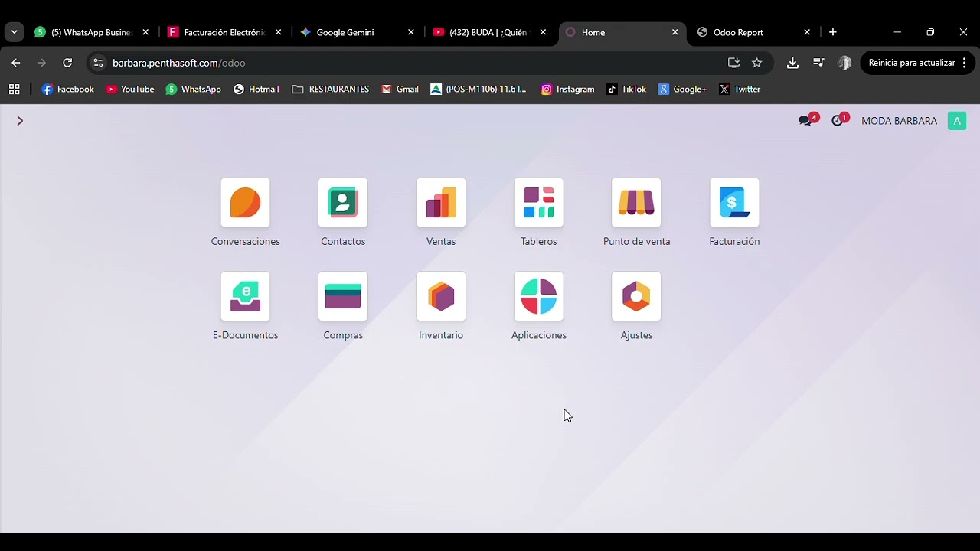Go forward to the next page
The width and height of the screenshot is (980, 551).
(41, 63)
